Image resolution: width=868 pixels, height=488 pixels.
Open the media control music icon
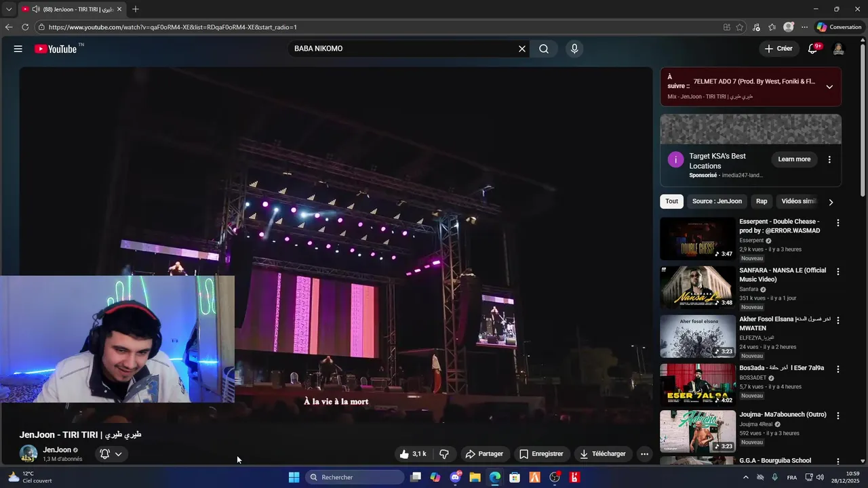(756, 27)
